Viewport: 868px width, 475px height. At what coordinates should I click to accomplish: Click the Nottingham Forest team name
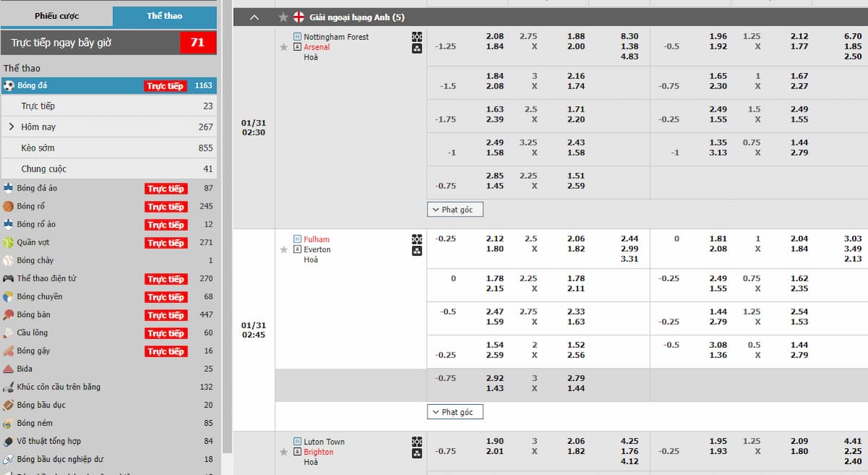coord(336,37)
